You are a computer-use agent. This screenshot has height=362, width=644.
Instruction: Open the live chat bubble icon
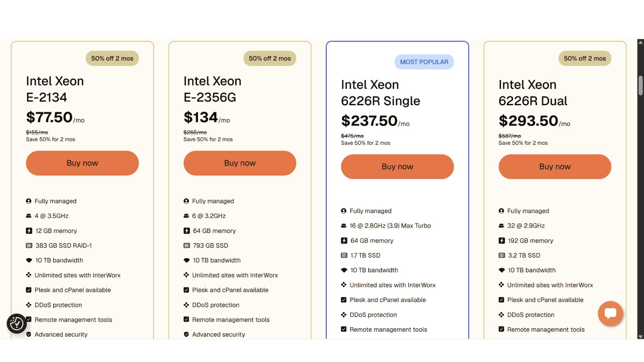click(610, 313)
